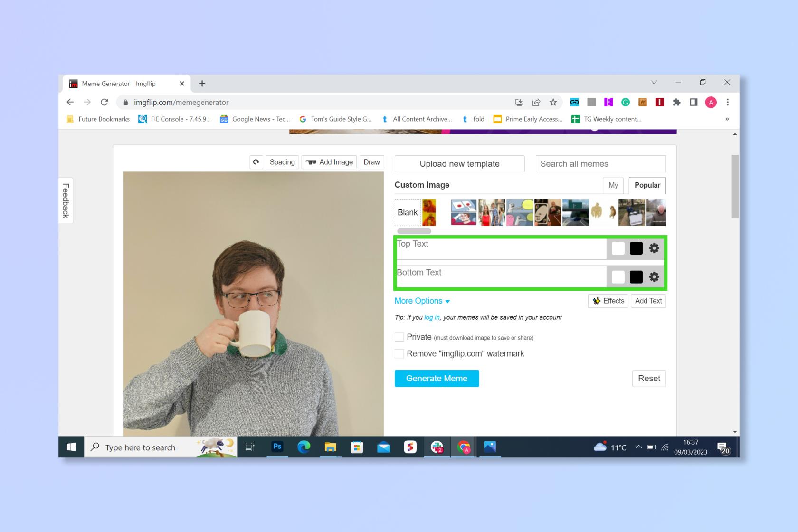
Task: Click the Generate Meme button
Action: [437, 379]
